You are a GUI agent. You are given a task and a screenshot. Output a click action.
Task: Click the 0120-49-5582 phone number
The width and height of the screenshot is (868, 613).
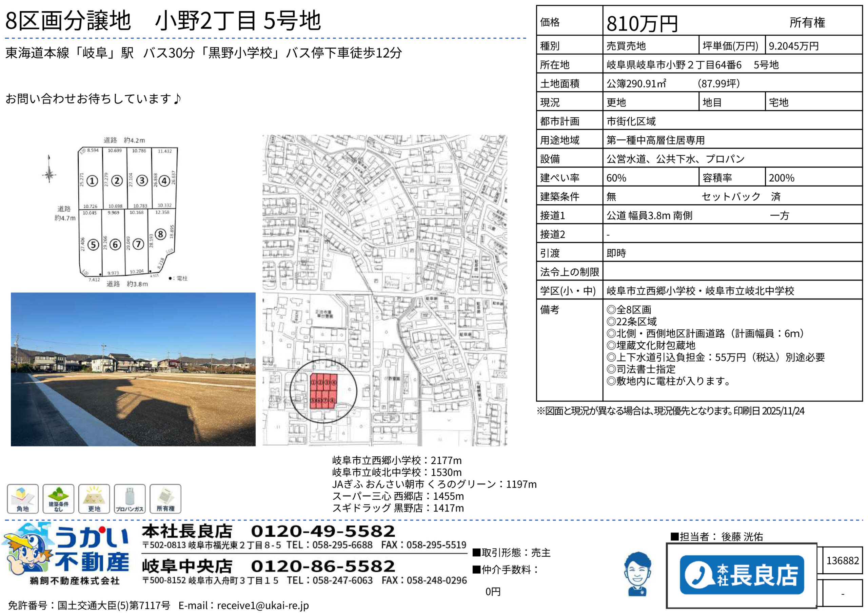[x=323, y=531]
